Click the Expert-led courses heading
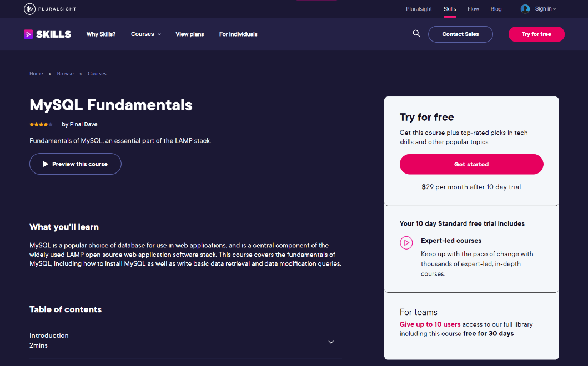This screenshot has width=588, height=366. click(451, 241)
